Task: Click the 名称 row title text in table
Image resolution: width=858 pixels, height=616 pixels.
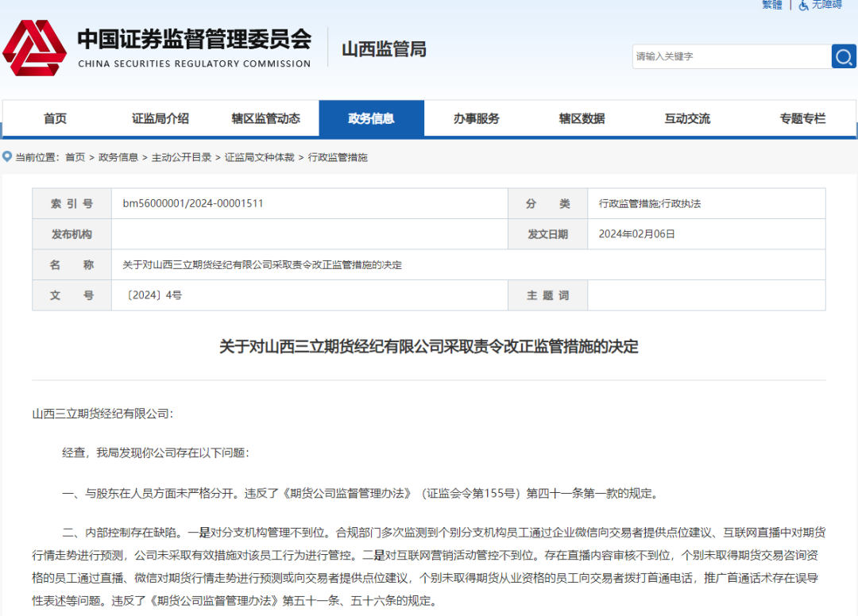Action: click(261, 265)
